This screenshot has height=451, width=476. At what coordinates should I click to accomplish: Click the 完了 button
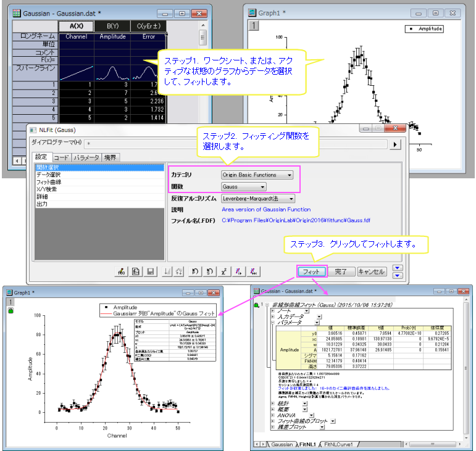(x=341, y=271)
